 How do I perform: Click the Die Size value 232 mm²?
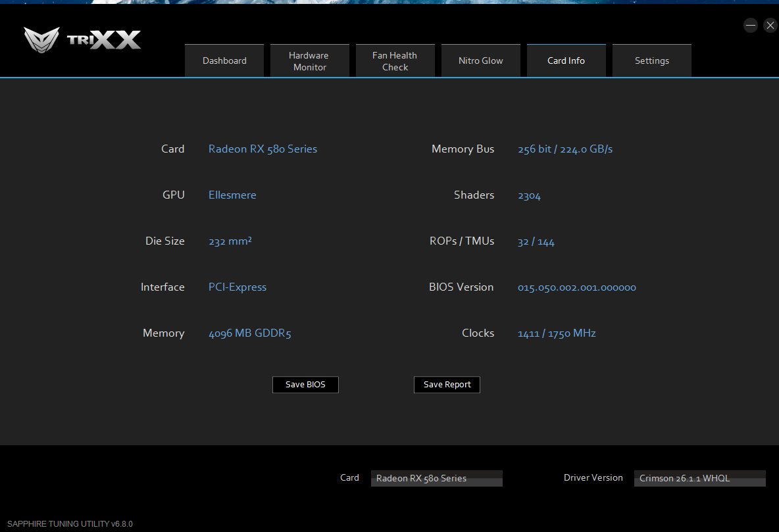(x=230, y=241)
